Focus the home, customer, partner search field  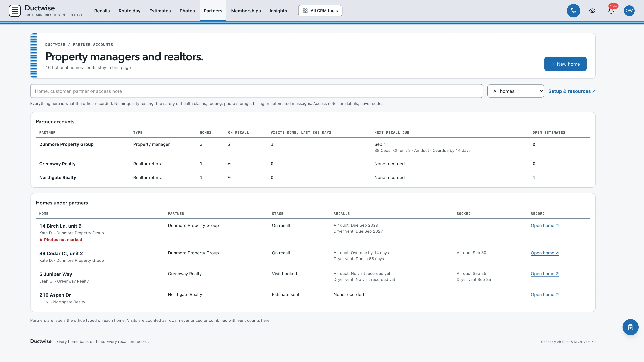tap(257, 91)
